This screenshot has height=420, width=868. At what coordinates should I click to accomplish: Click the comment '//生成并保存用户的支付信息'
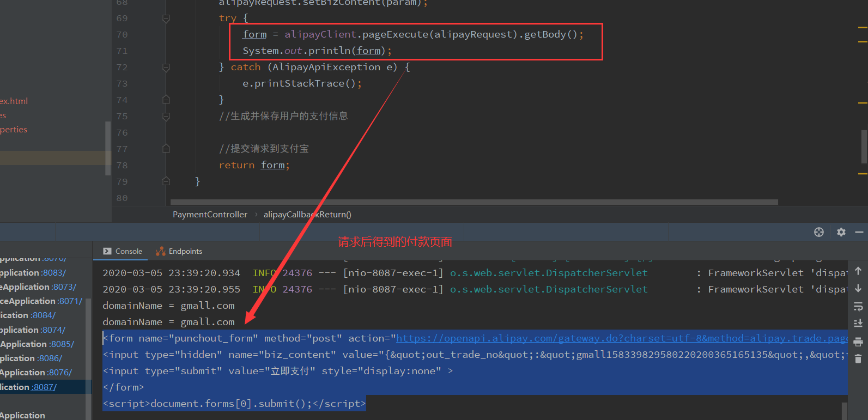[x=283, y=116]
